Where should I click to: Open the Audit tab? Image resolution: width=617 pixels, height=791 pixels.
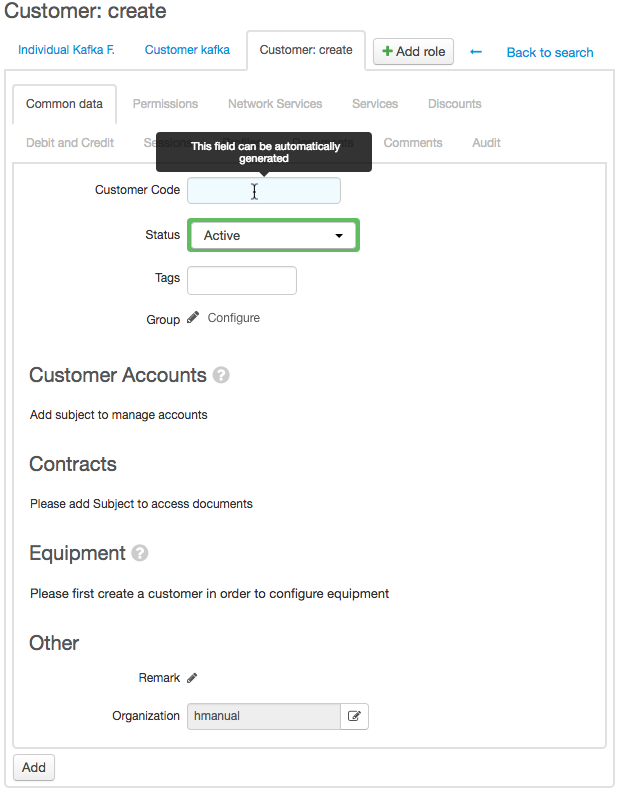(486, 143)
